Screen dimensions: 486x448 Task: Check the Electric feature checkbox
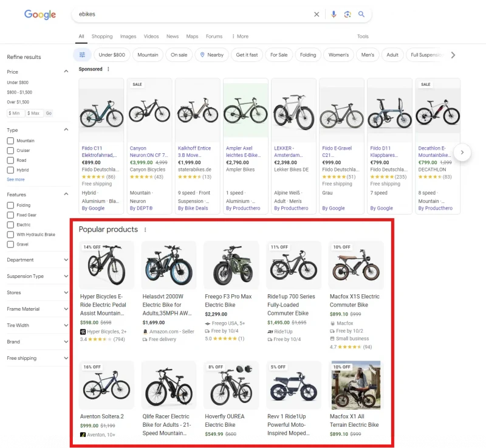10,225
